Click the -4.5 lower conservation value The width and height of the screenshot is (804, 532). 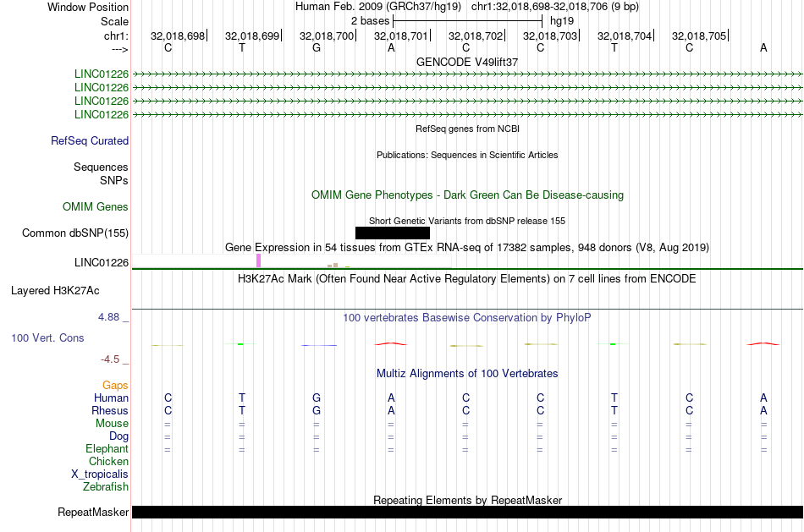point(110,359)
